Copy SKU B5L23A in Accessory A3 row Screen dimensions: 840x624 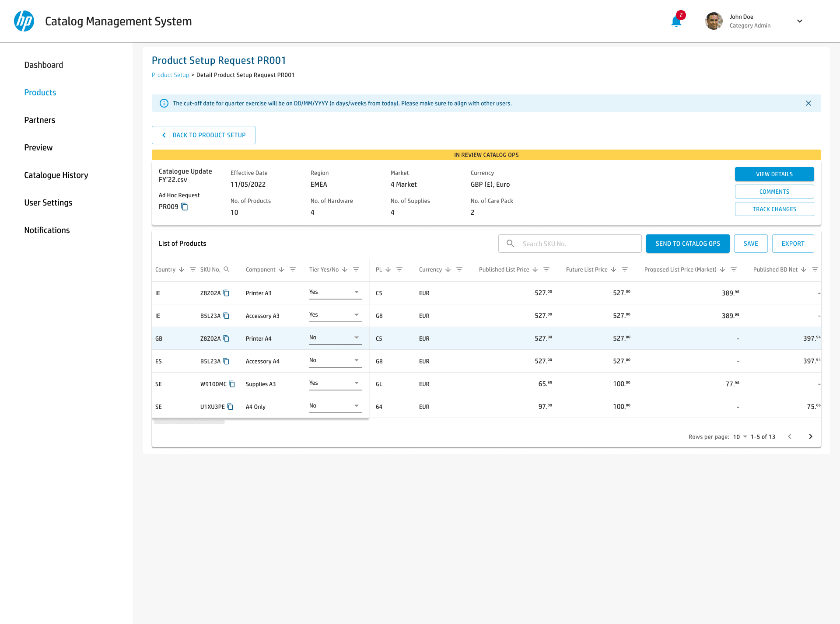point(226,316)
